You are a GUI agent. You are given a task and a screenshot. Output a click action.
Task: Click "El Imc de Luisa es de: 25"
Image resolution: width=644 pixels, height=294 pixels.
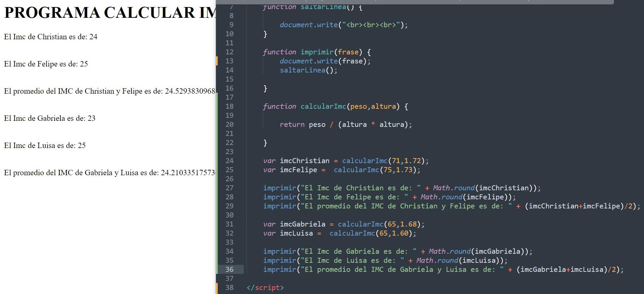click(45, 146)
